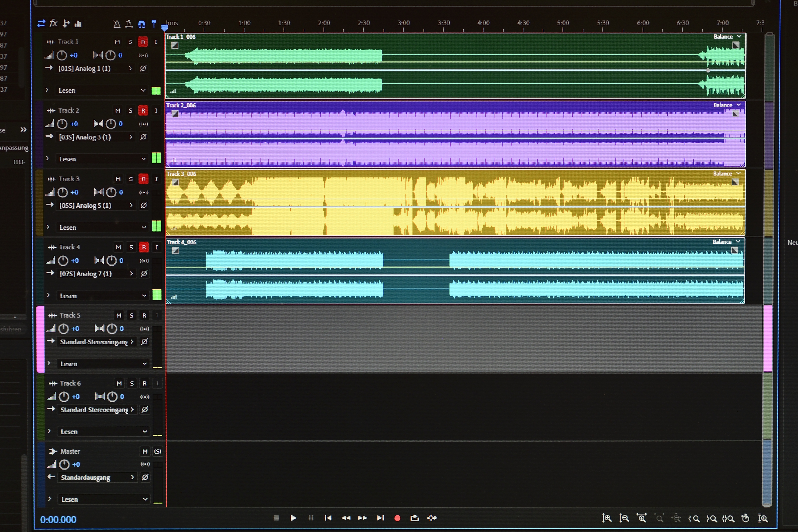Open Track 5 Standard-Stereoeingang input menu
The width and height of the screenshot is (798, 532).
pyautogui.click(x=97, y=342)
